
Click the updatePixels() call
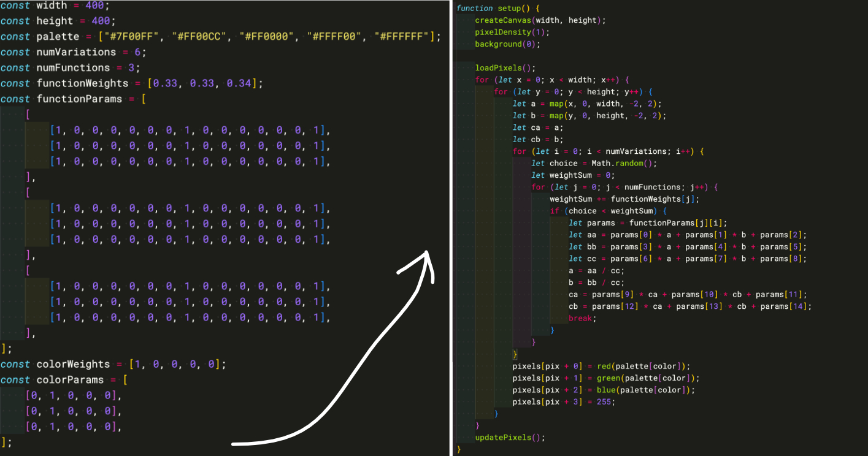point(509,438)
